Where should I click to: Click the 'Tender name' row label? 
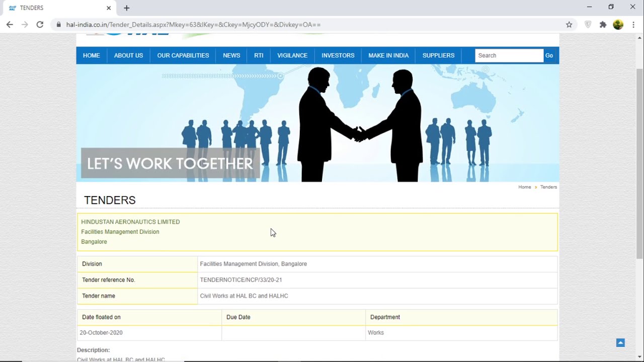99,296
